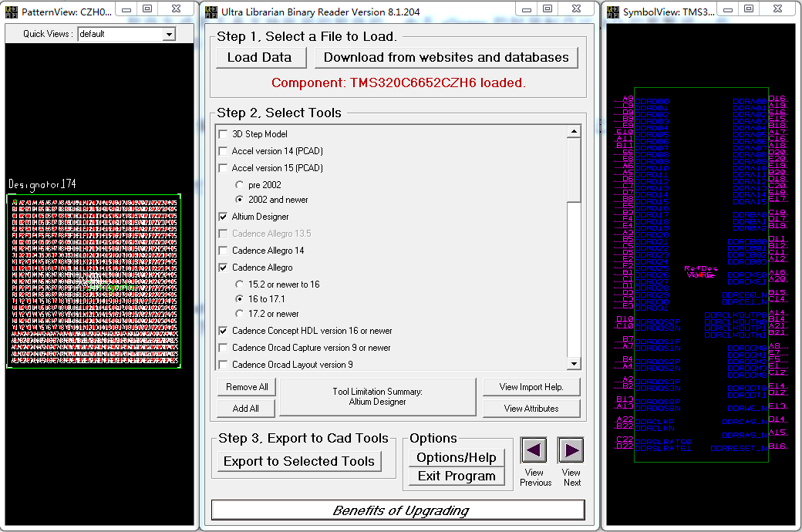Open Options/Help
The height and width of the screenshot is (532, 802).
coord(457,457)
